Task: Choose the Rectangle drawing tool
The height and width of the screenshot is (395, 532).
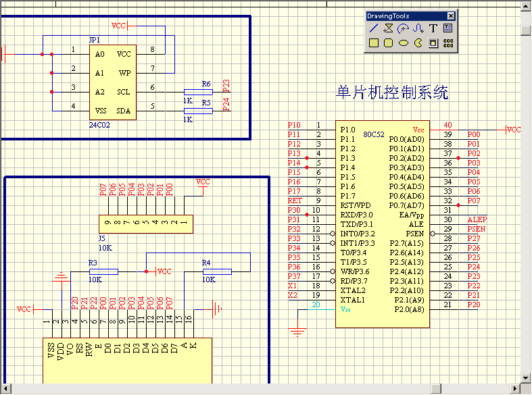Action: 373,43
